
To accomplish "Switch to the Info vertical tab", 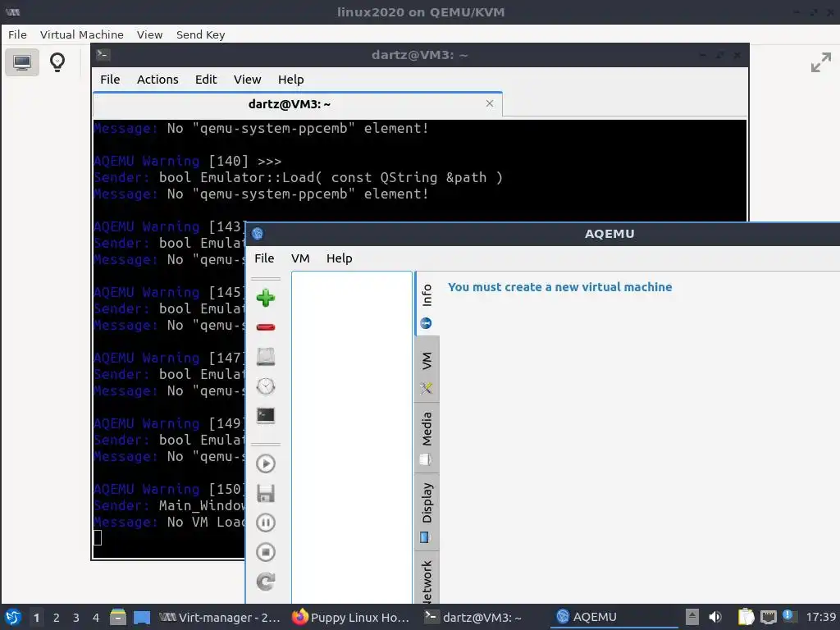I will tap(427, 305).
